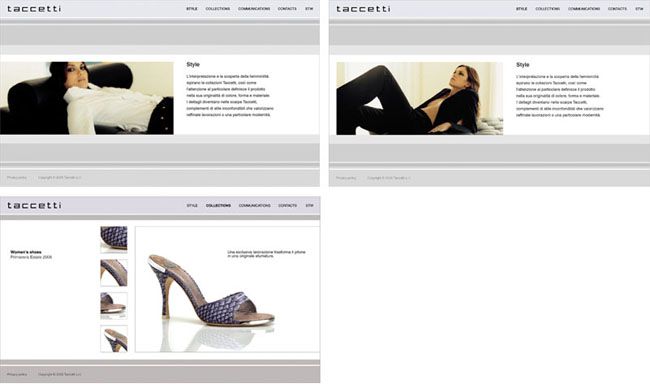This screenshot has height=388, width=650.
Task: Select the heel arch detail thumbnail
Action: [114, 273]
